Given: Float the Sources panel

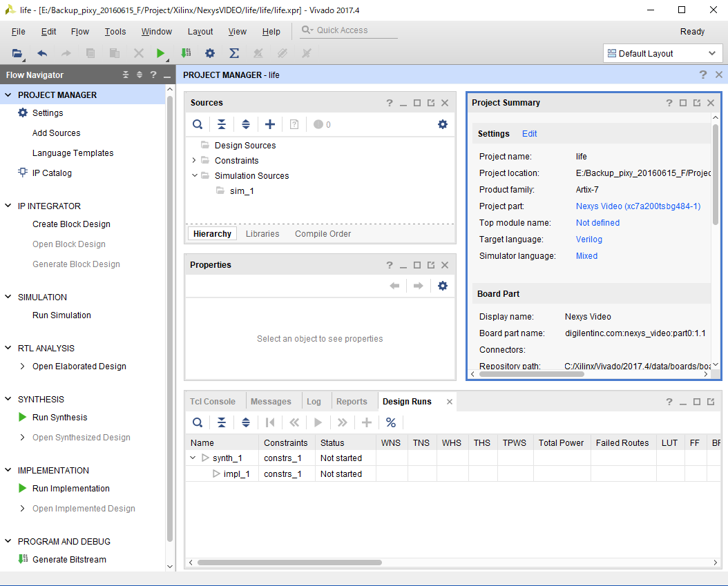Looking at the screenshot, I should coord(431,103).
